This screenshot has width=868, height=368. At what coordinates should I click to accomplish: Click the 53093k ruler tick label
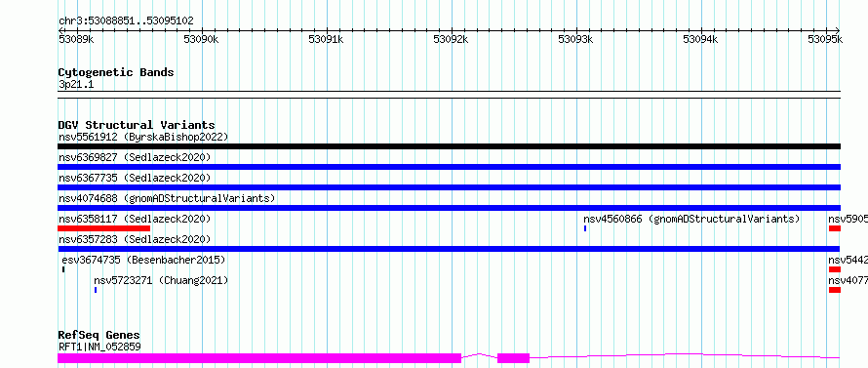[575, 39]
